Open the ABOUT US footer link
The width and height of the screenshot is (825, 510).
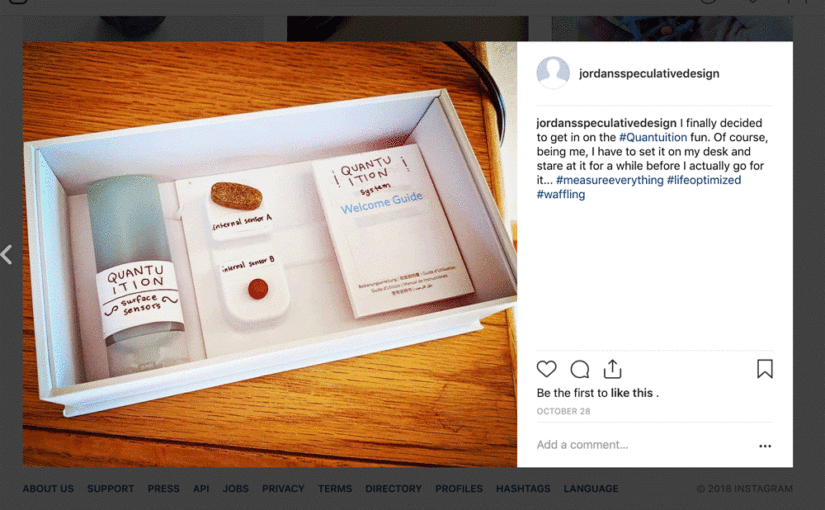tap(48, 488)
